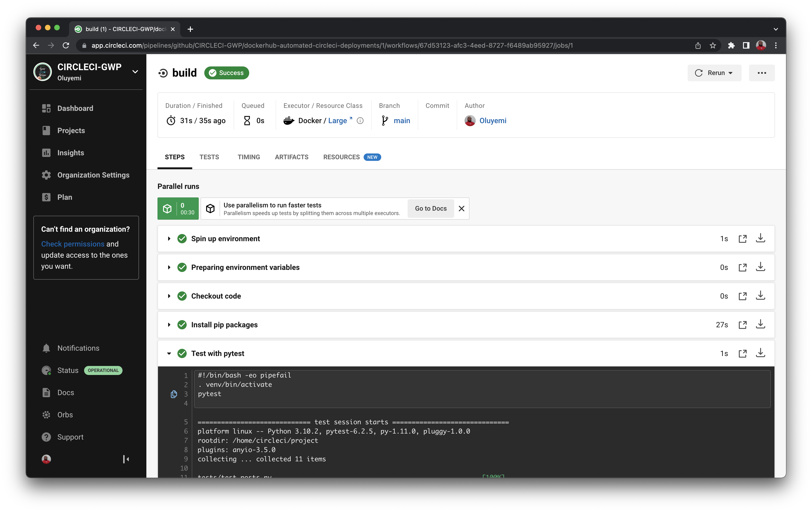Screen dimensions: 812x512
Task: Switch to the ARTIFACTS tab
Action: pos(291,157)
